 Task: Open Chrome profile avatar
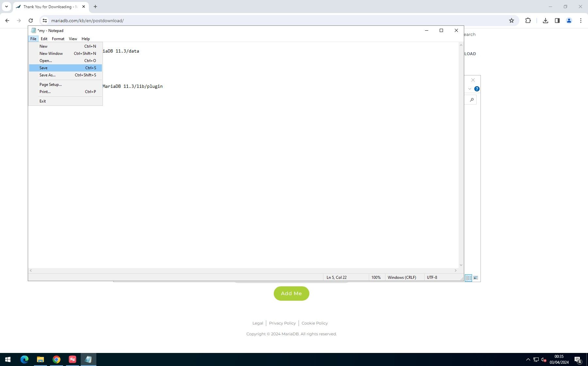point(569,21)
